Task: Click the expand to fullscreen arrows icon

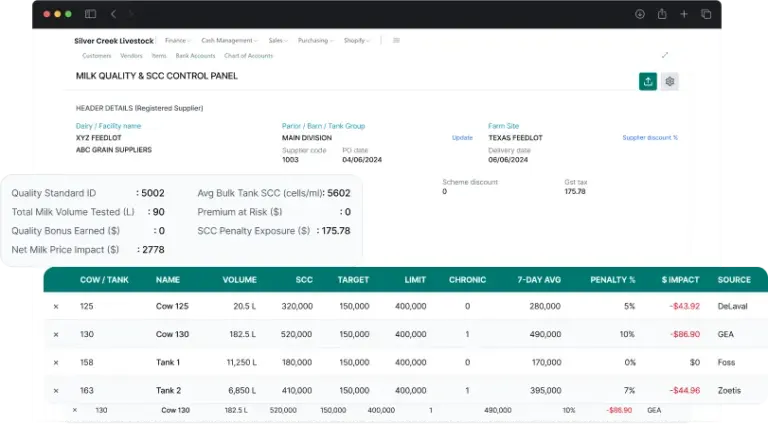Action: tap(665, 55)
